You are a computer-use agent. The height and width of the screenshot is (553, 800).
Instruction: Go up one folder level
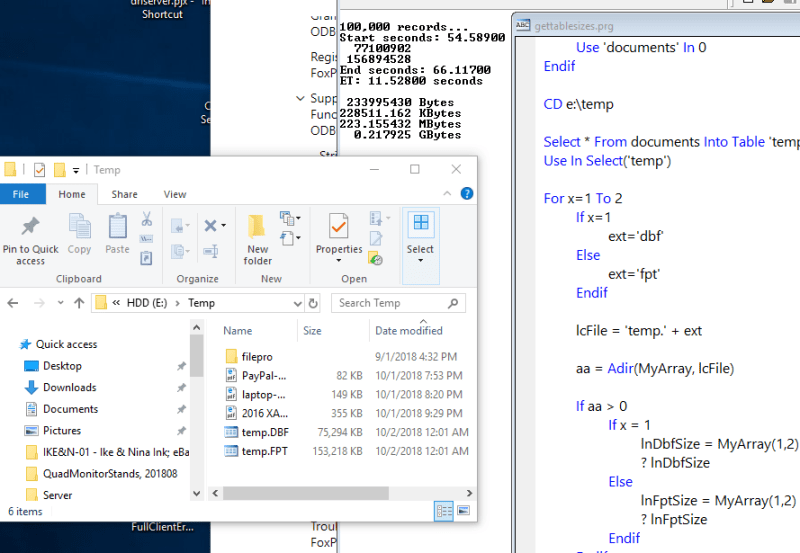tap(79, 303)
